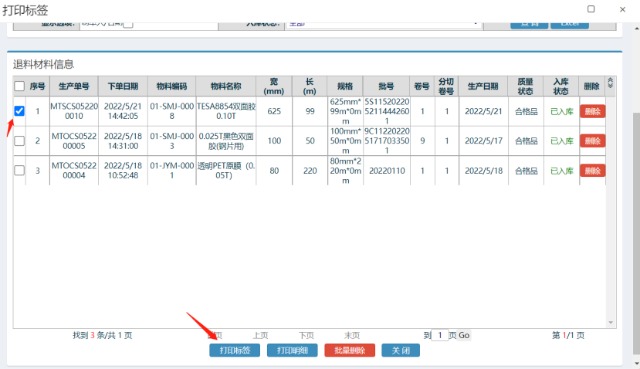Click the column settings arrows icon in header
Screen dimensions: 640x369
click(x=610, y=83)
